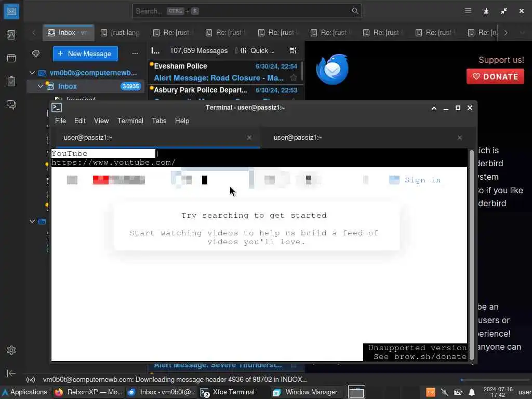
Task: Click Get Messages cloud icon
Action: 36,54
